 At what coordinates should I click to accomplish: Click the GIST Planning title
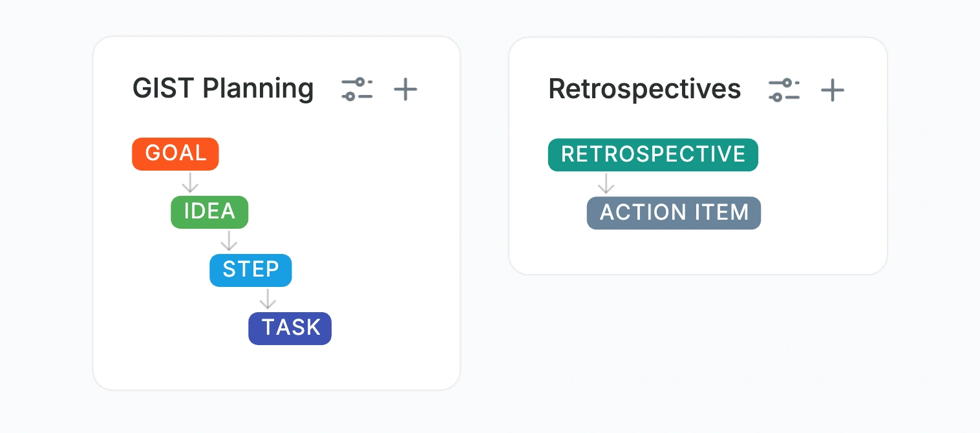coord(223,89)
